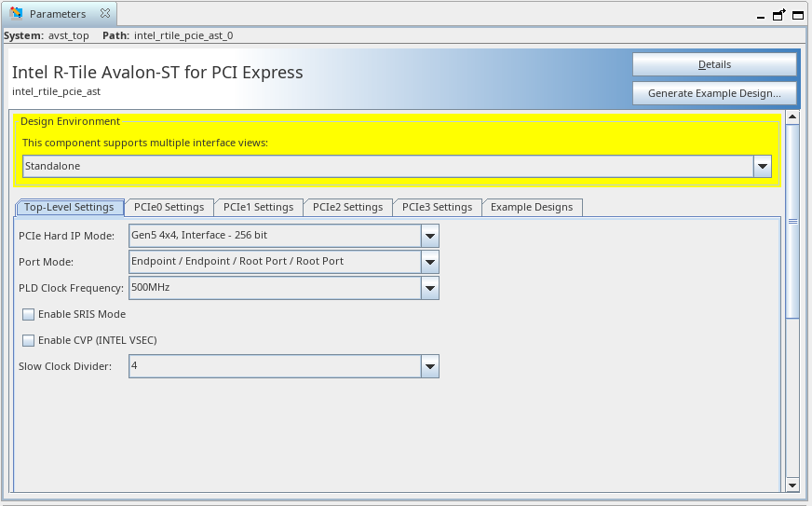Click the scrollbar up arrow
This screenshot has height=506, width=812.
point(792,117)
